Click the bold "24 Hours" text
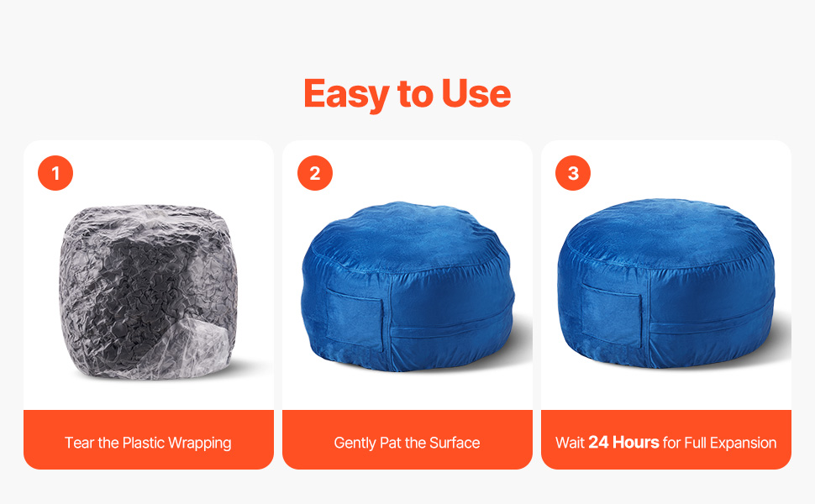 [x=623, y=442]
